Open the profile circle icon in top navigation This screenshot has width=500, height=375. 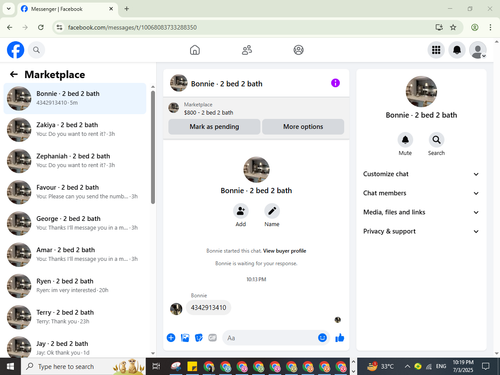(298, 50)
